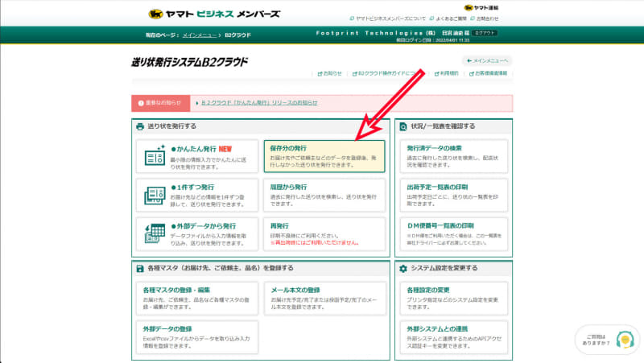Open 履歴から発行 card
644x363 pixels.
324,195
